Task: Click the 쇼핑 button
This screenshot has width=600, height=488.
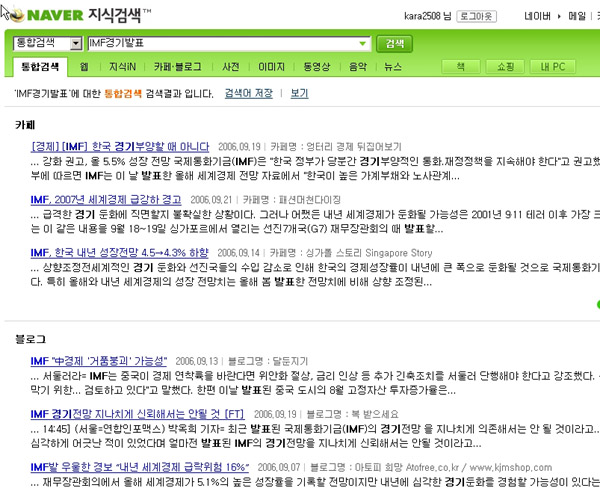Action: click(x=505, y=67)
